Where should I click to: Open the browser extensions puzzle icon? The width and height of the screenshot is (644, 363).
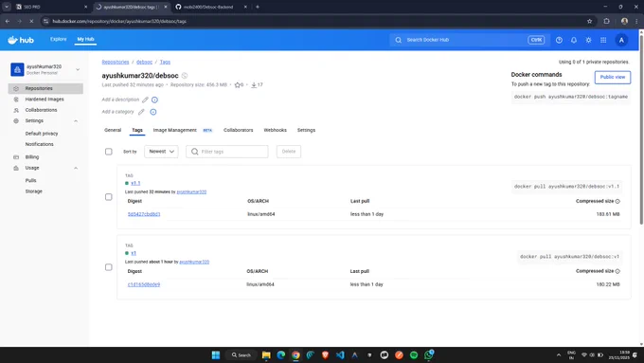coord(607,21)
